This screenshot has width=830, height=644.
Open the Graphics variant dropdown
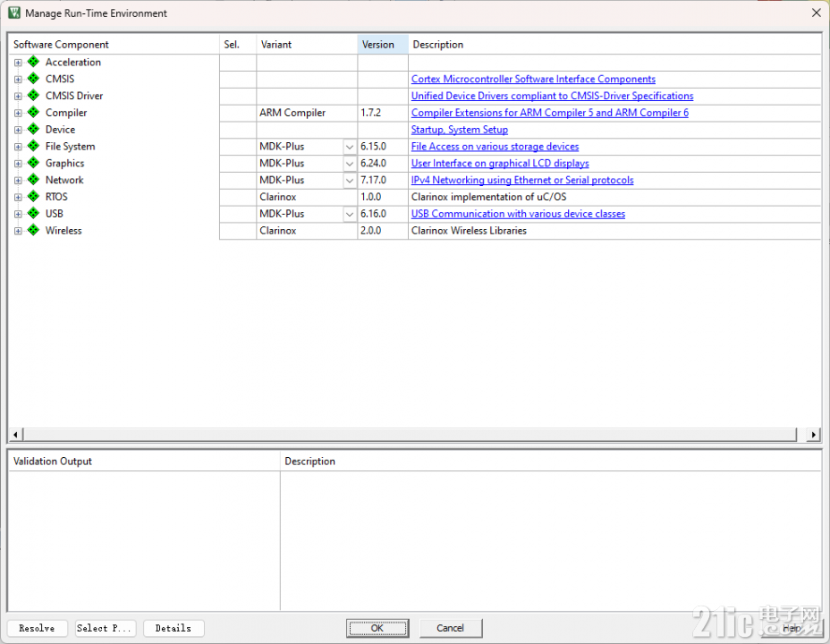(x=350, y=164)
